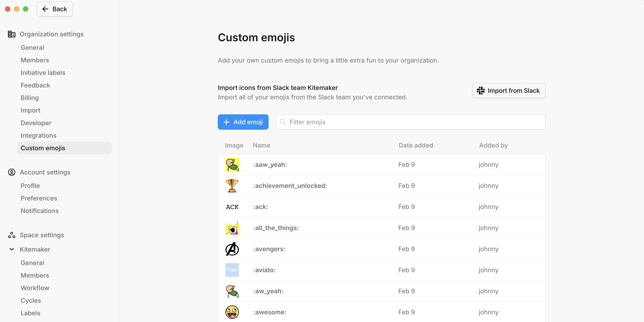
Task: Click the Added by column header
Action: [x=493, y=145]
